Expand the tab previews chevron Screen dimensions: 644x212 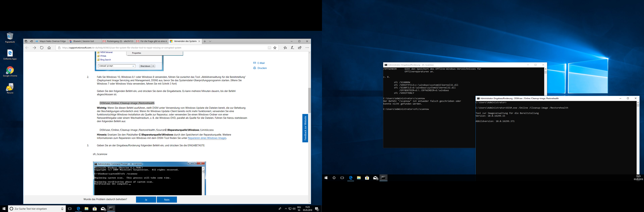coord(210,41)
